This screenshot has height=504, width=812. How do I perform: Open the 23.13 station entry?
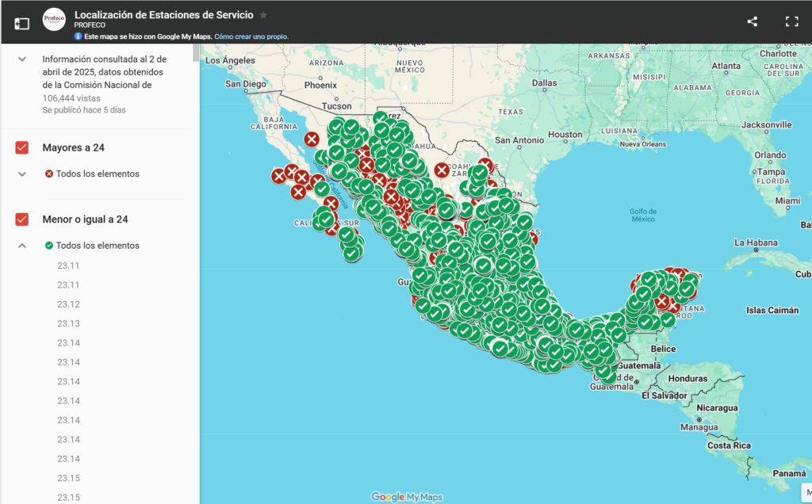point(68,323)
